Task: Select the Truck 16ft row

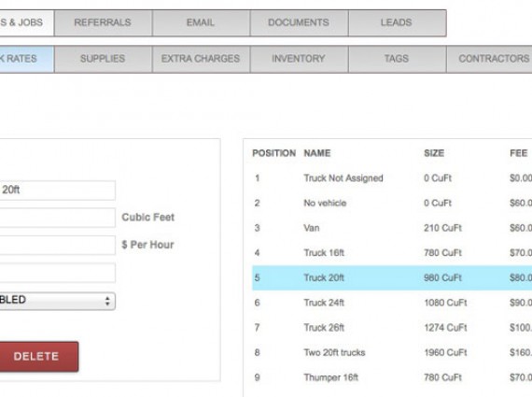Action: click(x=392, y=252)
